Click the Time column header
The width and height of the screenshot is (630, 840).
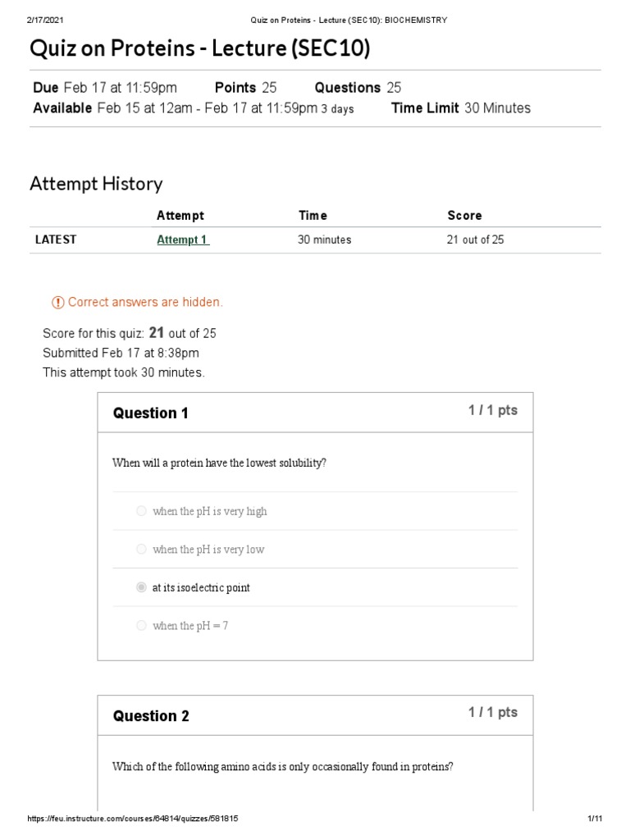(x=313, y=216)
